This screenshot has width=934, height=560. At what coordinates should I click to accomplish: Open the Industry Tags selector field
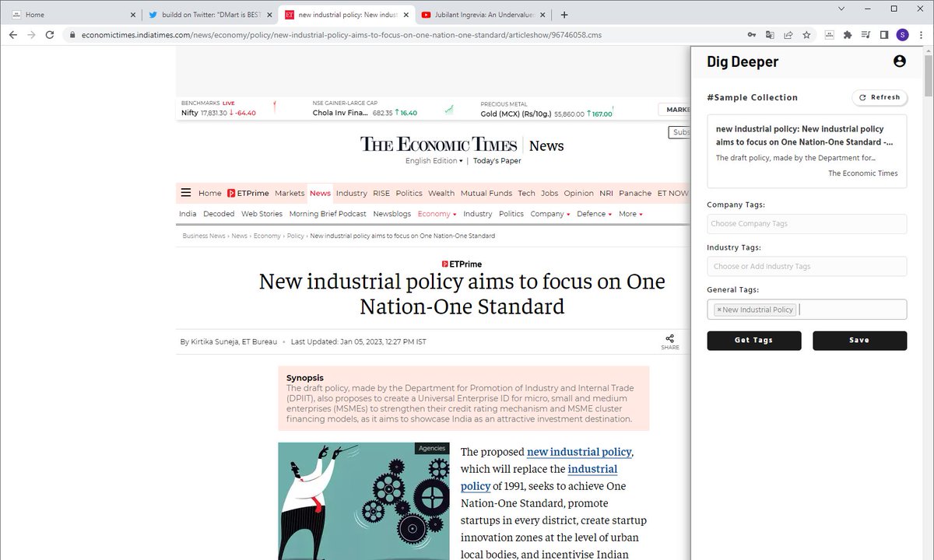pyautogui.click(x=806, y=266)
